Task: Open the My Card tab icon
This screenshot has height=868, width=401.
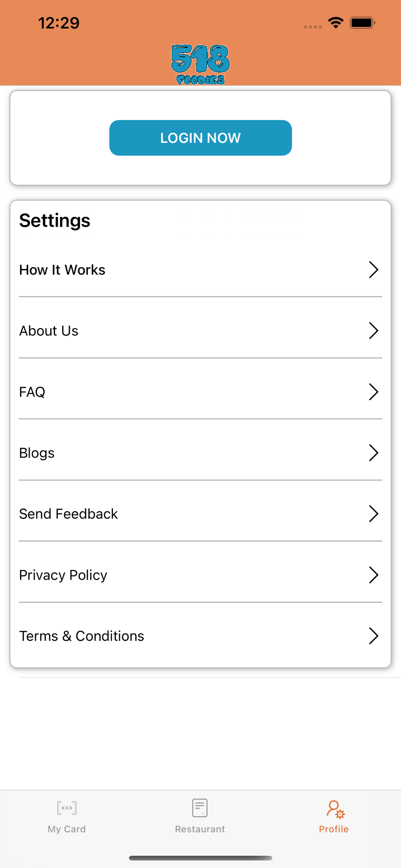Action: coord(67,808)
